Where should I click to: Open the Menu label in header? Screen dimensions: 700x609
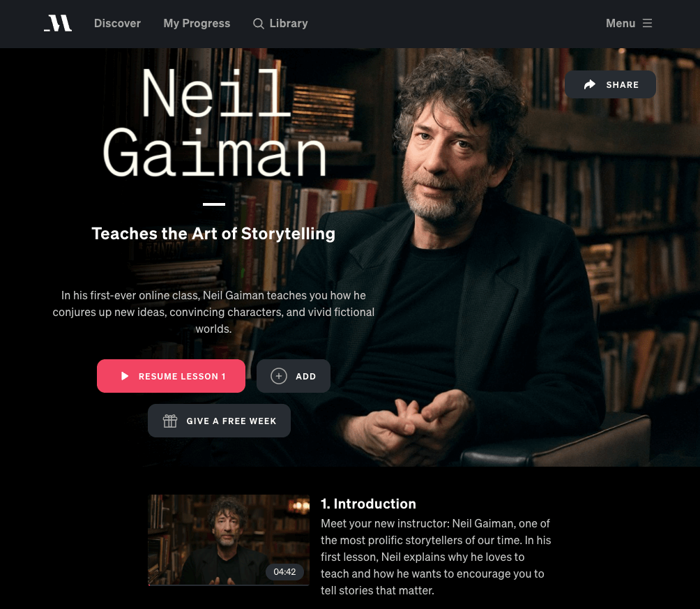coord(621,23)
